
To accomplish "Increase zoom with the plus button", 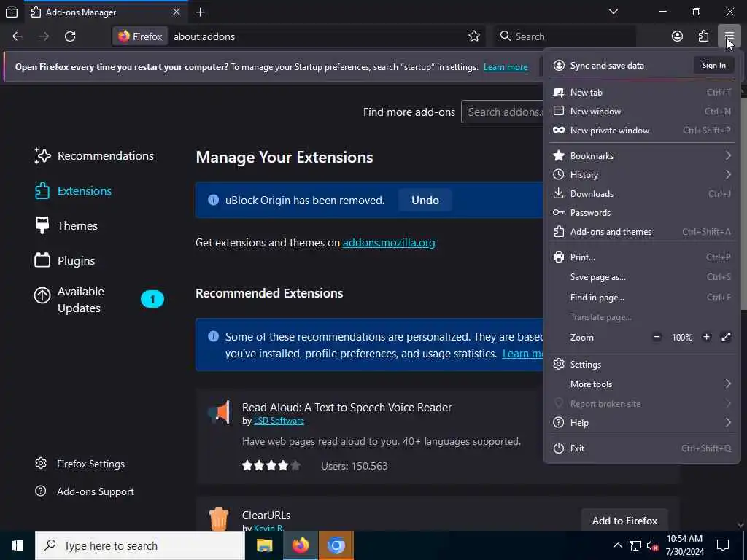I will click(706, 337).
